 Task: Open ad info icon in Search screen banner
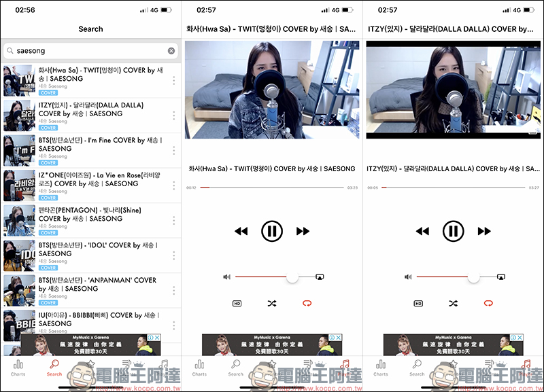(150, 338)
